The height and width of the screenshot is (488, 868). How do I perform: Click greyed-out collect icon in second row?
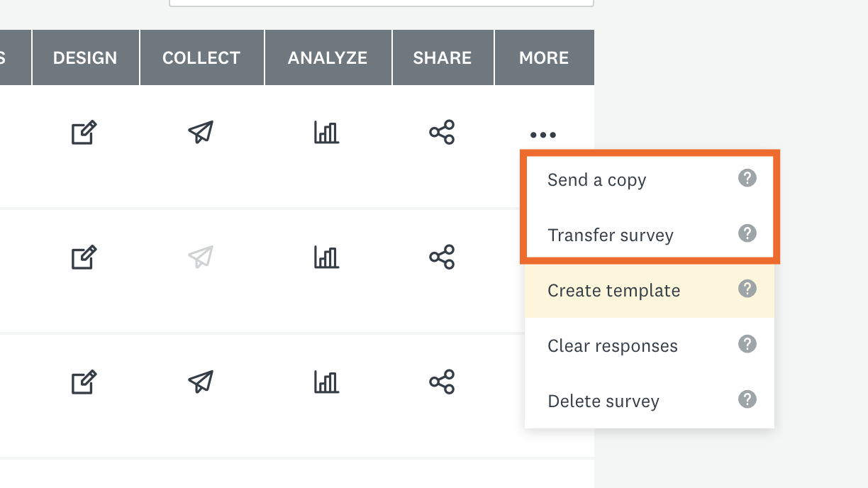[201, 257]
